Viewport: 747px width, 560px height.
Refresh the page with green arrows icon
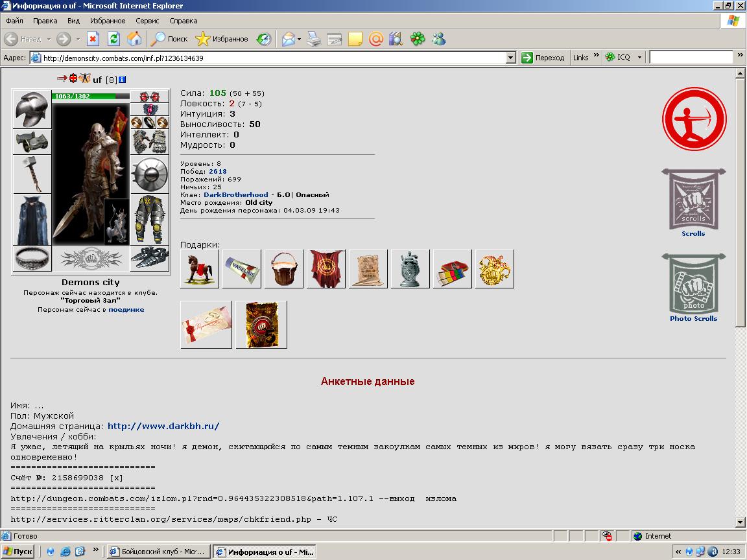click(x=114, y=39)
